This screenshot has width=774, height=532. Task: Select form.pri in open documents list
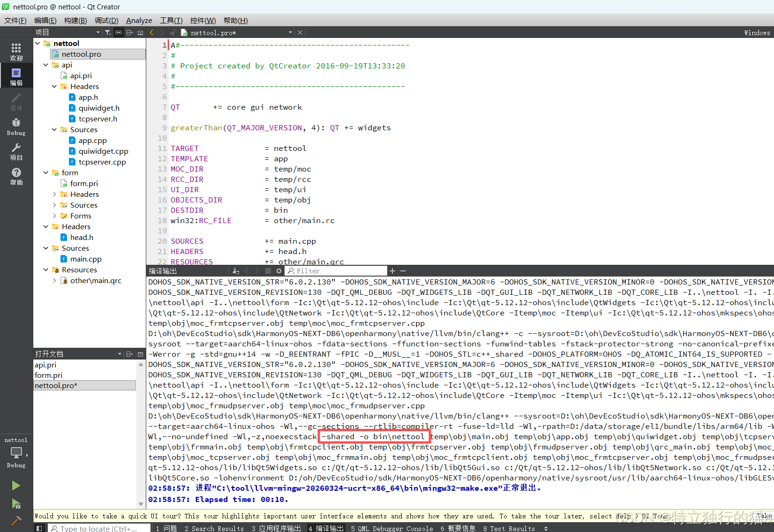48,375
